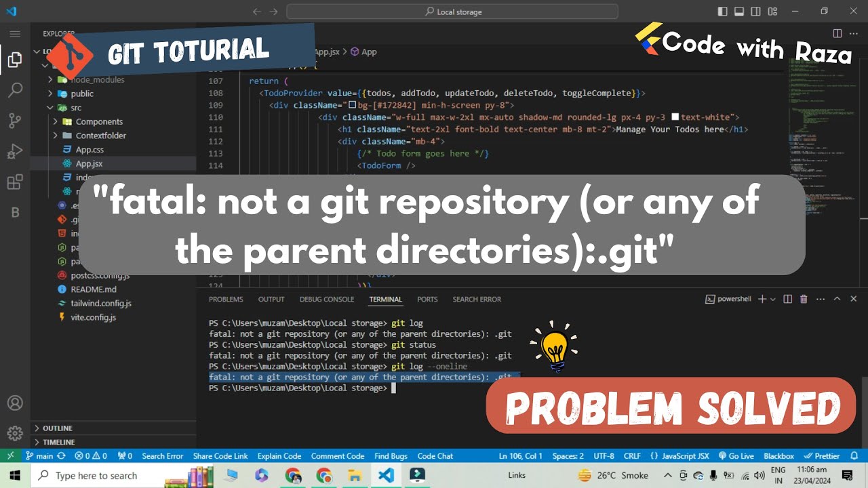This screenshot has height=488, width=868.
Task: Switch to the OUTPUT tab
Action: [x=271, y=299]
